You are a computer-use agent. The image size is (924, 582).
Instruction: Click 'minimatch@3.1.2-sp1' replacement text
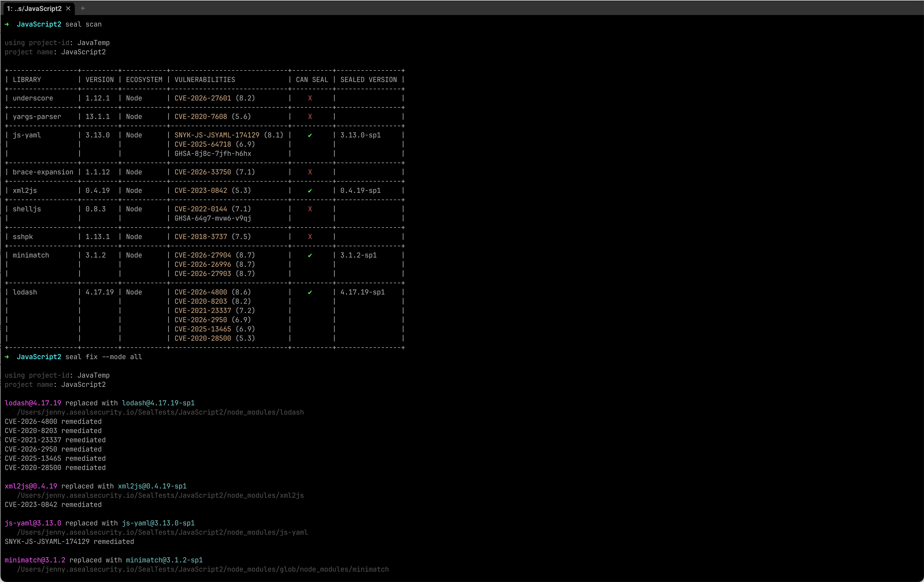(x=164, y=560)
